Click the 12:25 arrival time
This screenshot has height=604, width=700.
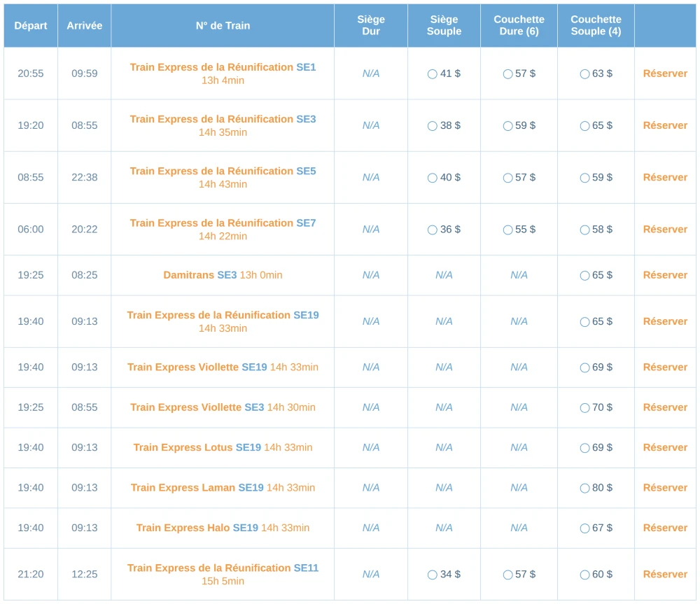(85, 574)
